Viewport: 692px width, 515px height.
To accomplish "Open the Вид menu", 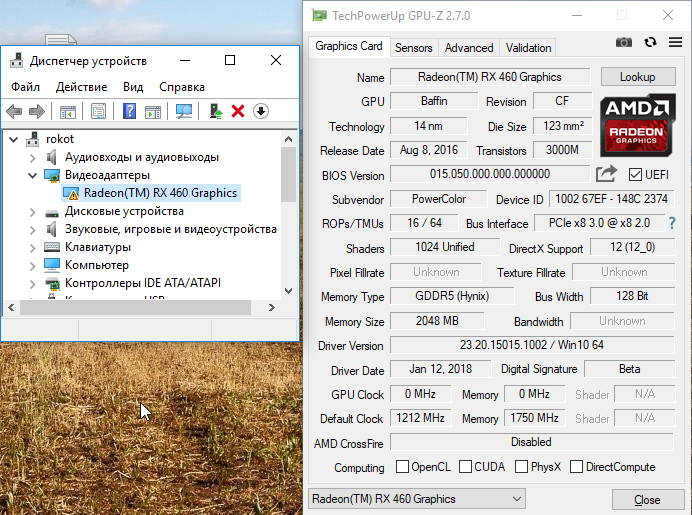I will click(133, 87).
